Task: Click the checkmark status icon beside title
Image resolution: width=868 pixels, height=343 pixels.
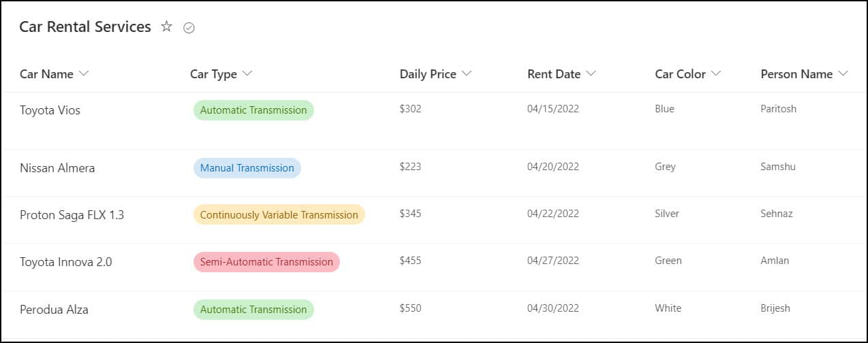Action: pos(189,28)
